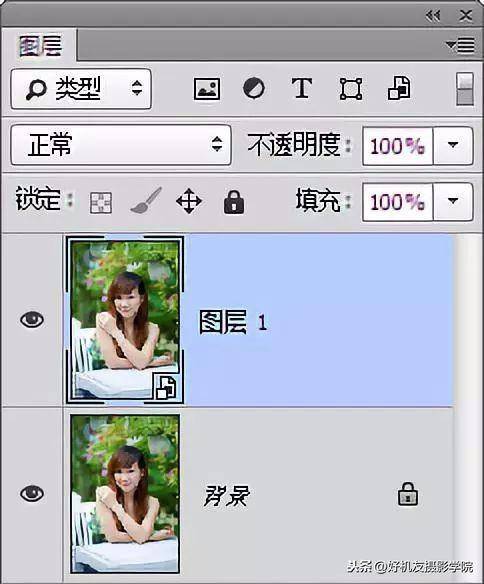Open the fill slider arrow
Image resolution: width=484 pixels, height=584 pixels.
pyautogui.click(x=453, y=202)
